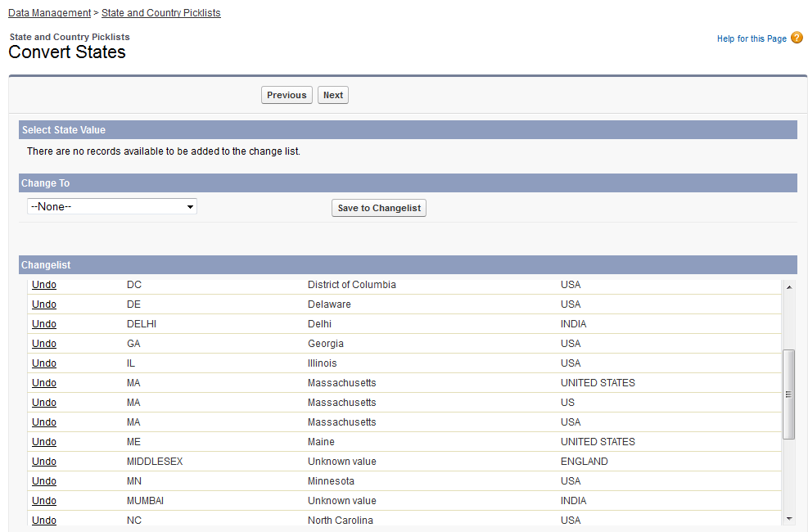
Task: Click changelist scrollbar up arrow
Action: click(x=789, y=287)
